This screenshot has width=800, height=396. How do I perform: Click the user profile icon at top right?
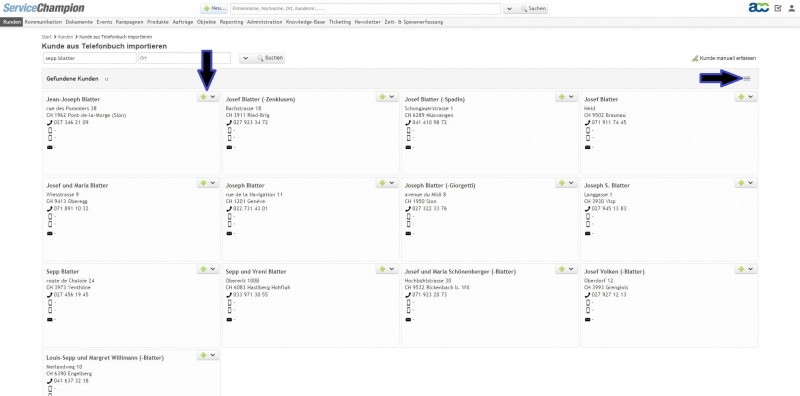tap(791, 8)
